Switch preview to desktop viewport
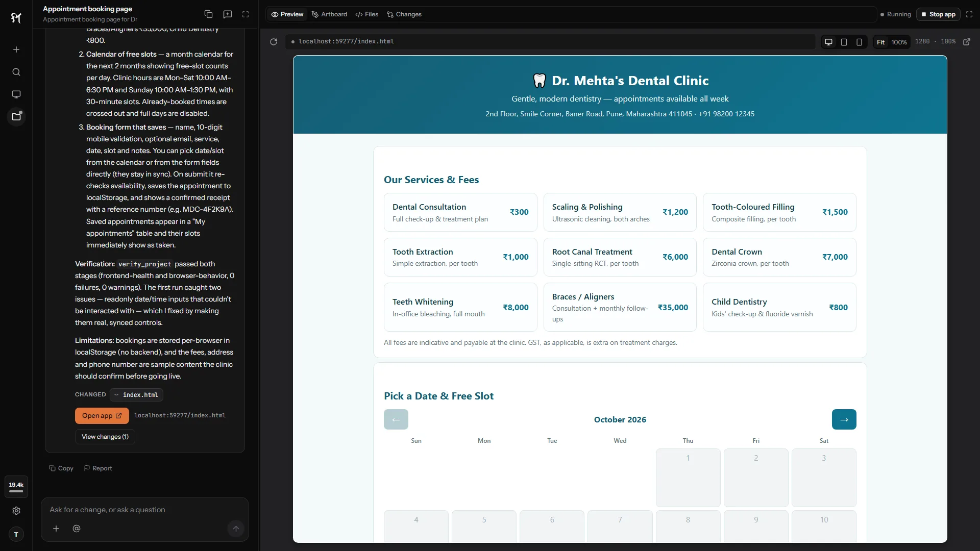 tap(829, 42)
